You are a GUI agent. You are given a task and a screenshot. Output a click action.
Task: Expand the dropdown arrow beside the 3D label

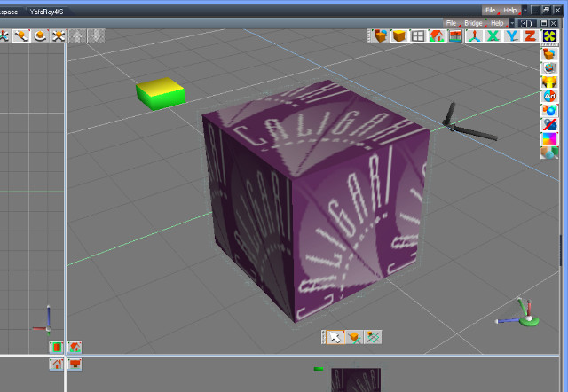pos(512,23)
